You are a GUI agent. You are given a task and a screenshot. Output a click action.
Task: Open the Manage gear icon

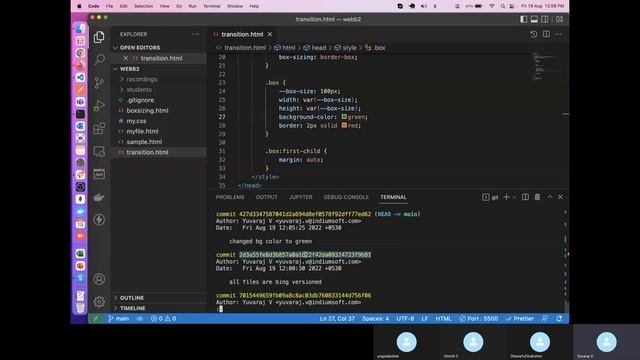pyautogui.click(x=99, y=302)
